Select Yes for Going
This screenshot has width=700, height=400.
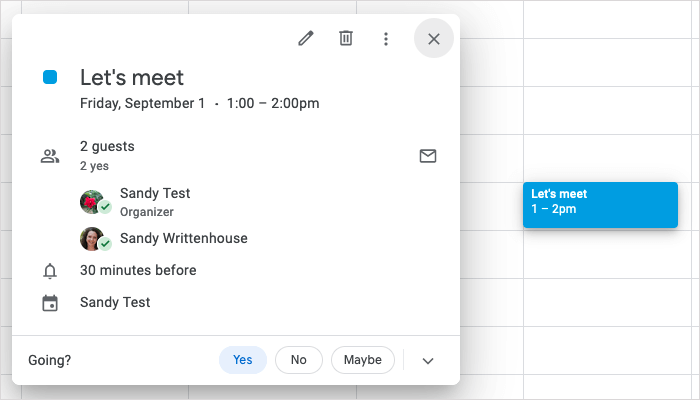[243, 360]
